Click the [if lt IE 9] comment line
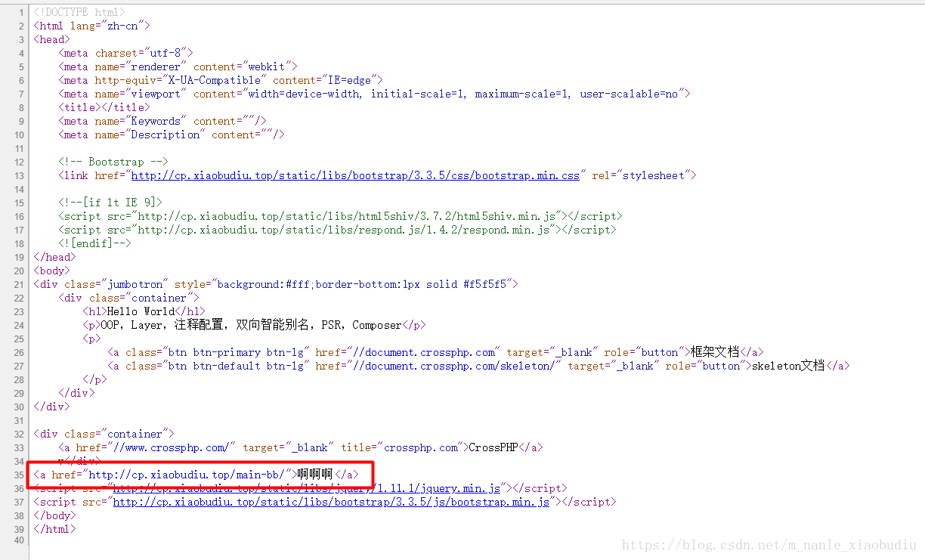This screenshot has height=560, width=925. click(110, 203)
